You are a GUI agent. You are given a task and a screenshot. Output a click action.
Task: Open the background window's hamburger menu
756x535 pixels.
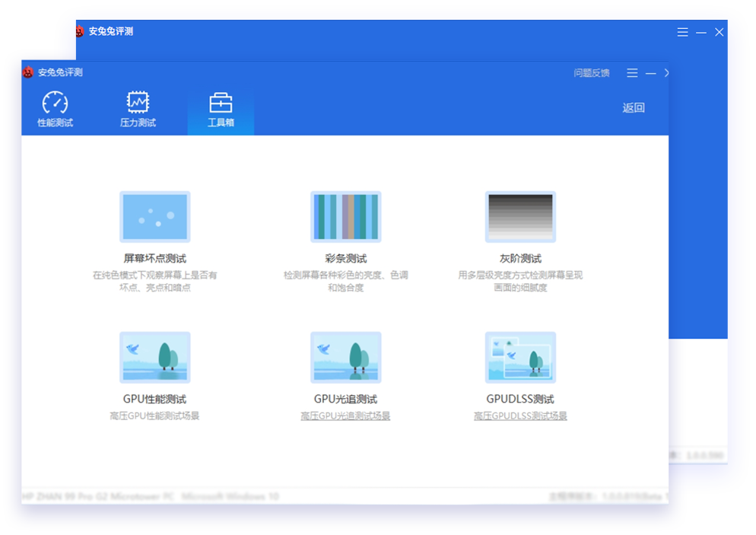tap(683, 32)
